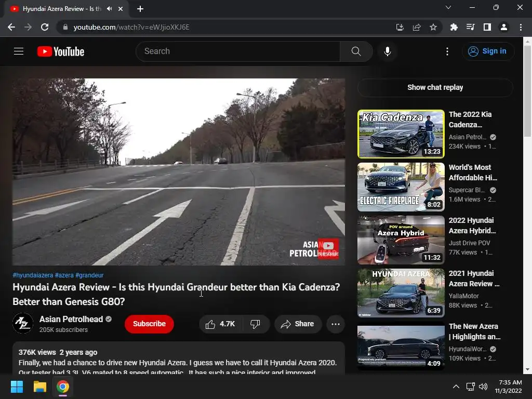Image resolution: width=532 pixels, height=399 pixels.
Task: Go forward in browser history
Action: click(x=28, y=27)
